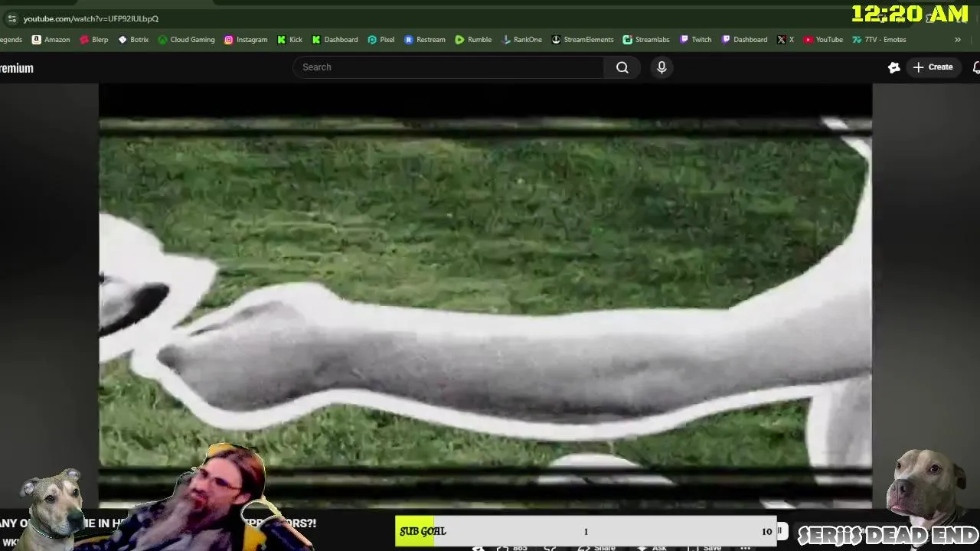
Task: Start voice search with microphone icon
Action: [661, 67]
